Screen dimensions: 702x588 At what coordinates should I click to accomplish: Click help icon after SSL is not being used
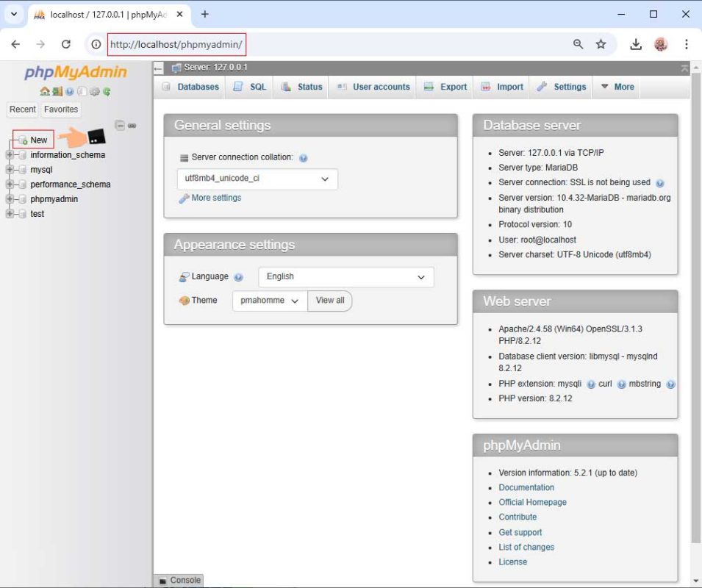click(x=660, y=183)
